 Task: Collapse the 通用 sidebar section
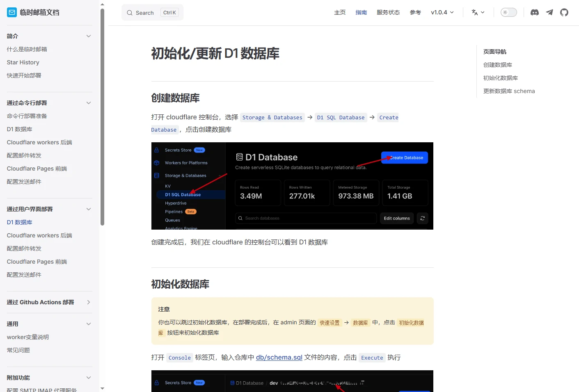(89, 324)
